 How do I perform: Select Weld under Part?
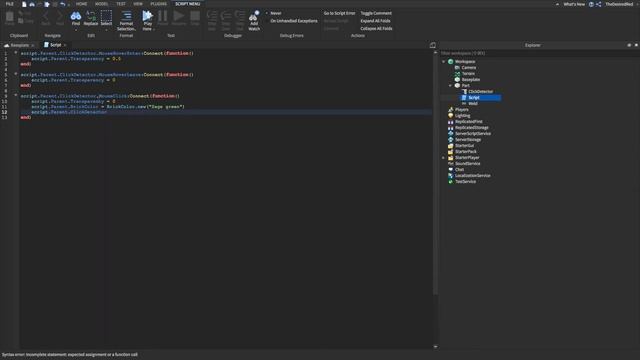pos(473,104)
